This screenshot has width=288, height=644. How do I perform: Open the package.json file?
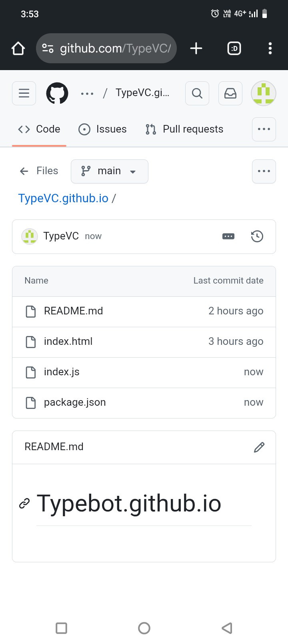tap(75, 402)
